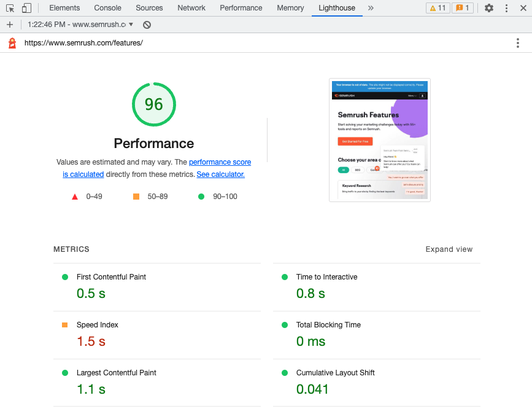Viewport: 532px width, 414px height.
Task: Click the semrush.com page screenshot thumbnail
Action: pos(379,139)
